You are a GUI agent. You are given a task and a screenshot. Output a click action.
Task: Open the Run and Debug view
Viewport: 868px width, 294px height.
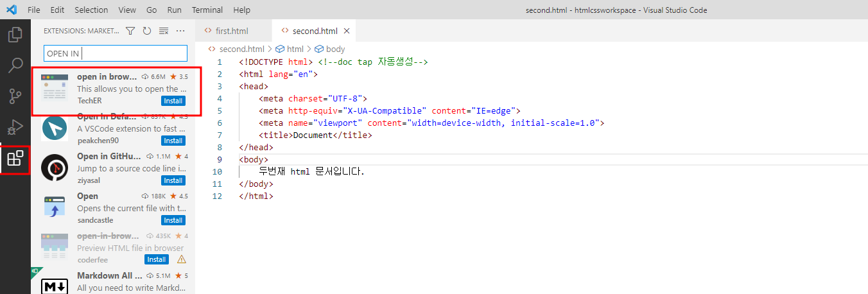(15, 127)
